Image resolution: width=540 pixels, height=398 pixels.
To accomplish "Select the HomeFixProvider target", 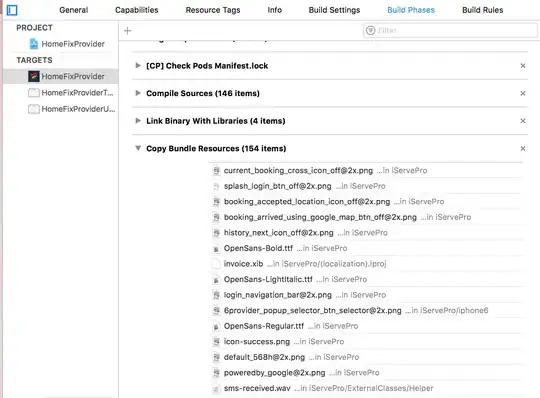I will (61, 76).
